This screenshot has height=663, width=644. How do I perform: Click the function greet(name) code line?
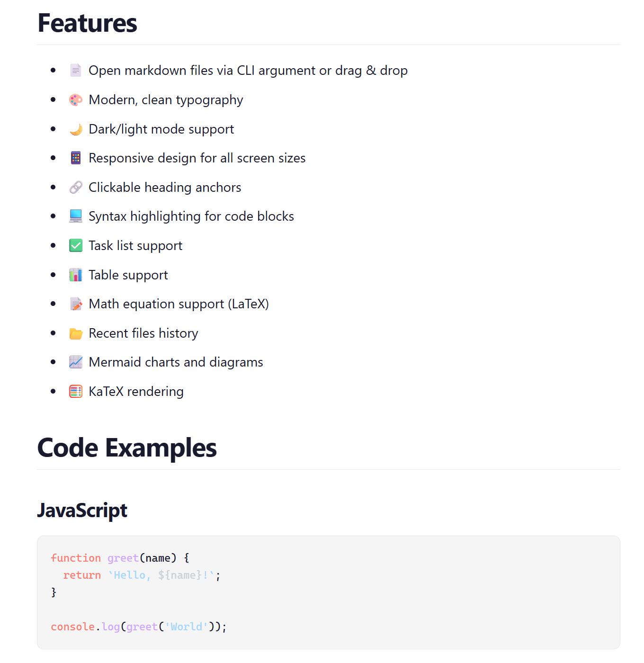point(120,558)
